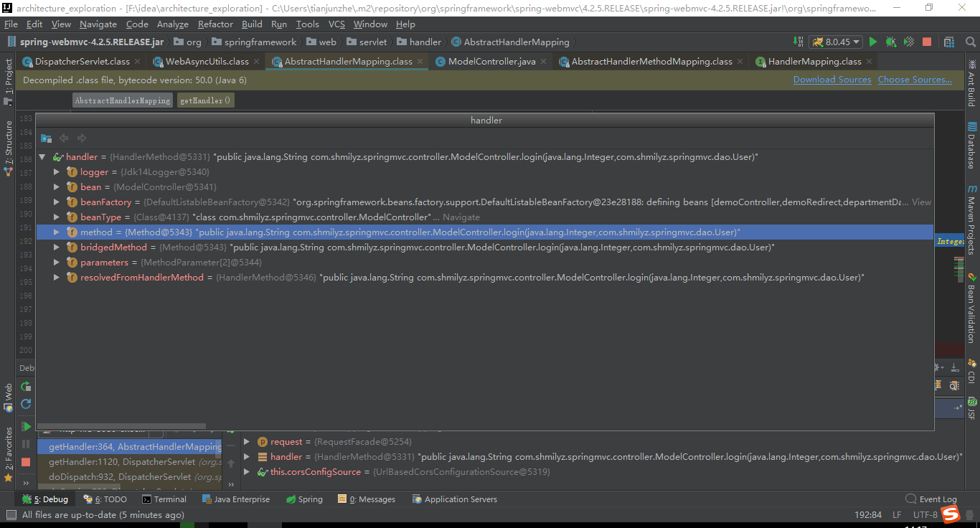Open the Tomcat 8.0.45 run configuration dropdown
The image size is (980, 528).
pos(836,42)
